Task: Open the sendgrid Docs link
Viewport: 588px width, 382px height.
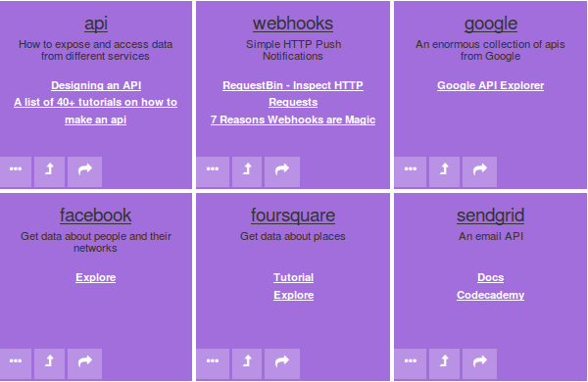Action: tap(491, 277)
